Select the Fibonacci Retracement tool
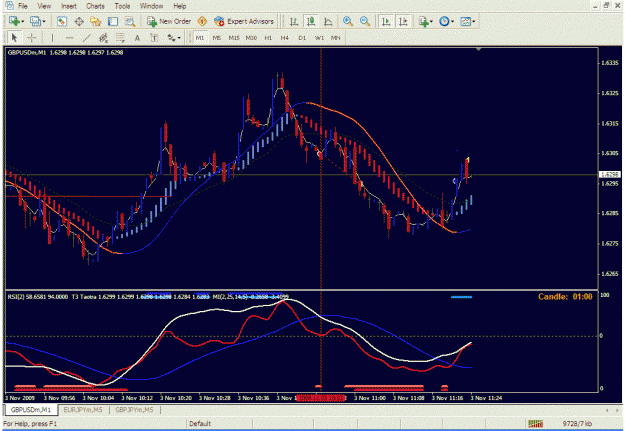Screen dimensions: 625x431 120,38
